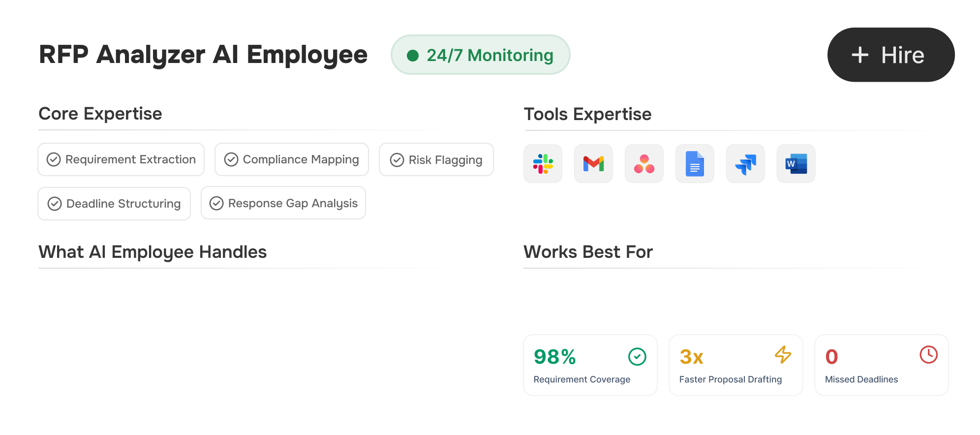Click the What AI Employee Handles heading
Viewport: 980px width, 435px height.
point(153,252)
